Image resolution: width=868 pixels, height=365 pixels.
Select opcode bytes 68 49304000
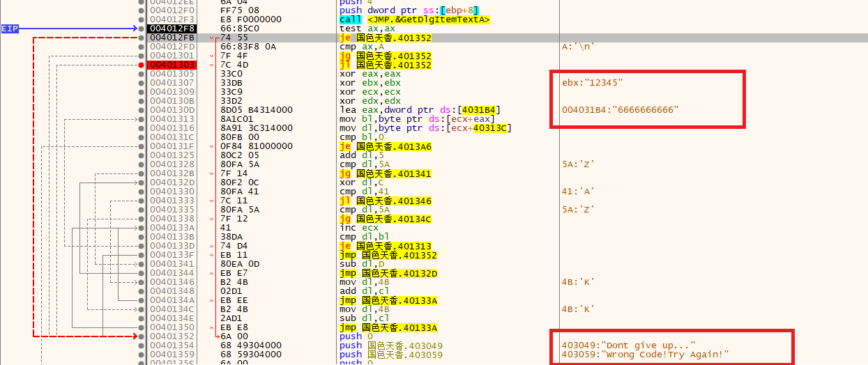(251, 345)
